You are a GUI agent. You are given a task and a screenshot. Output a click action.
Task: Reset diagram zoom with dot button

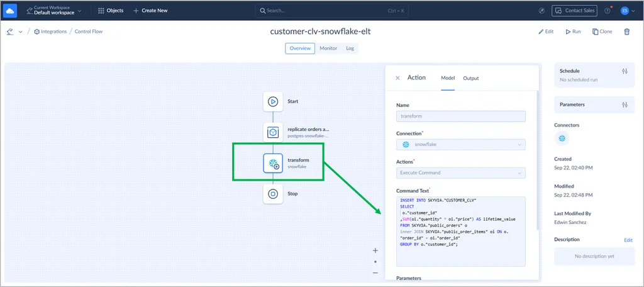(375, 261)
